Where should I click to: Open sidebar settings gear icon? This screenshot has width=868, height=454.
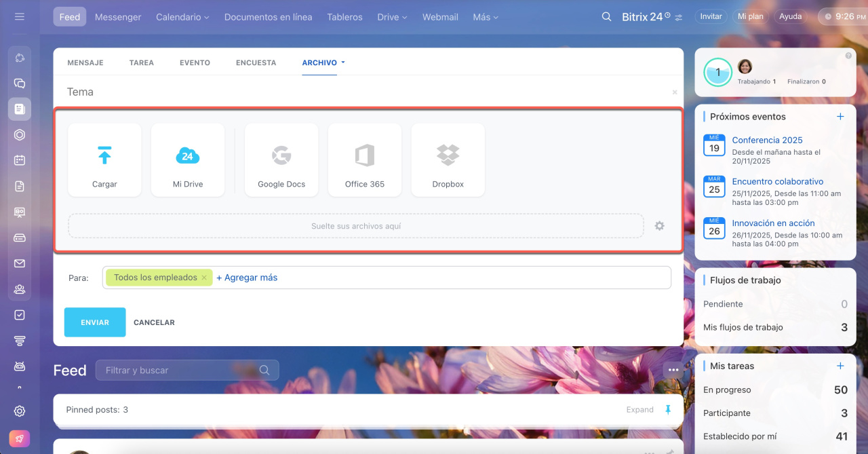click(20, 411)
